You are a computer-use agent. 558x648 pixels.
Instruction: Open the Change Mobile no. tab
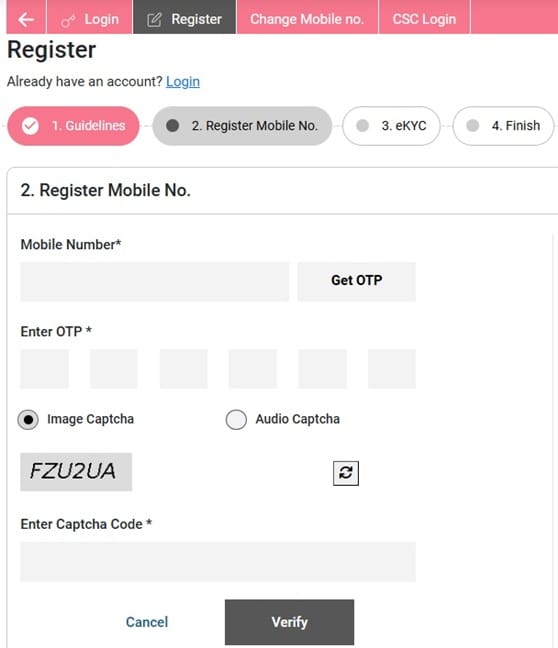tap(307, 19)
